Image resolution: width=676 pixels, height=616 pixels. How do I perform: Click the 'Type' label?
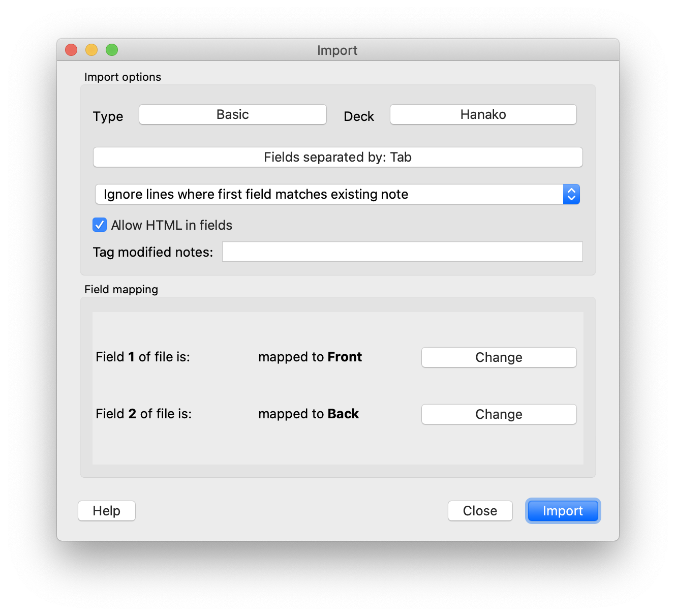(x=108, y=116)
